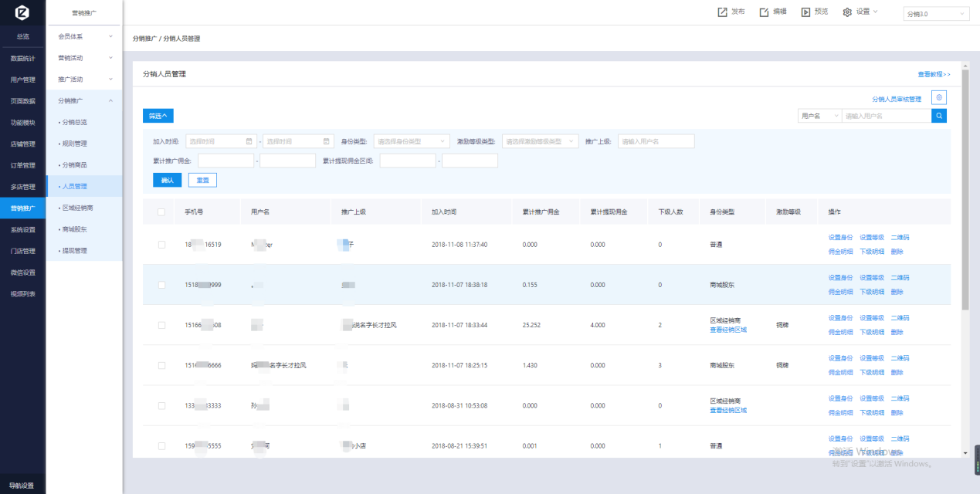Click the 推广上级 username input field

pyautogui.click(x=656, y=141)
